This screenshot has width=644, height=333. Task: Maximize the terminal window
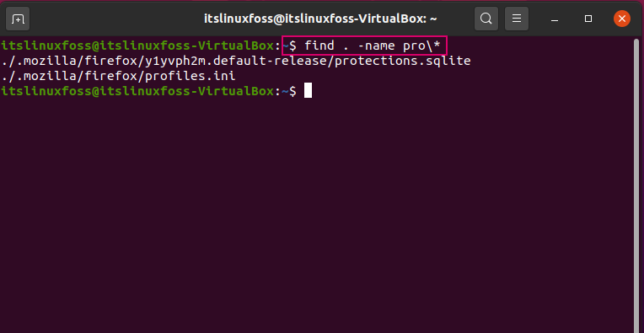click(x=588, y=19)
